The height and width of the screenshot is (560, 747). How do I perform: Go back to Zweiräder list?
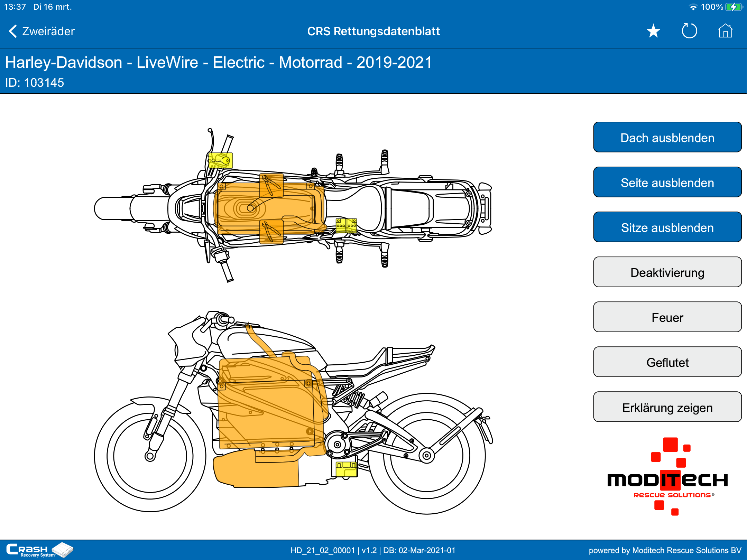point(41,31)
